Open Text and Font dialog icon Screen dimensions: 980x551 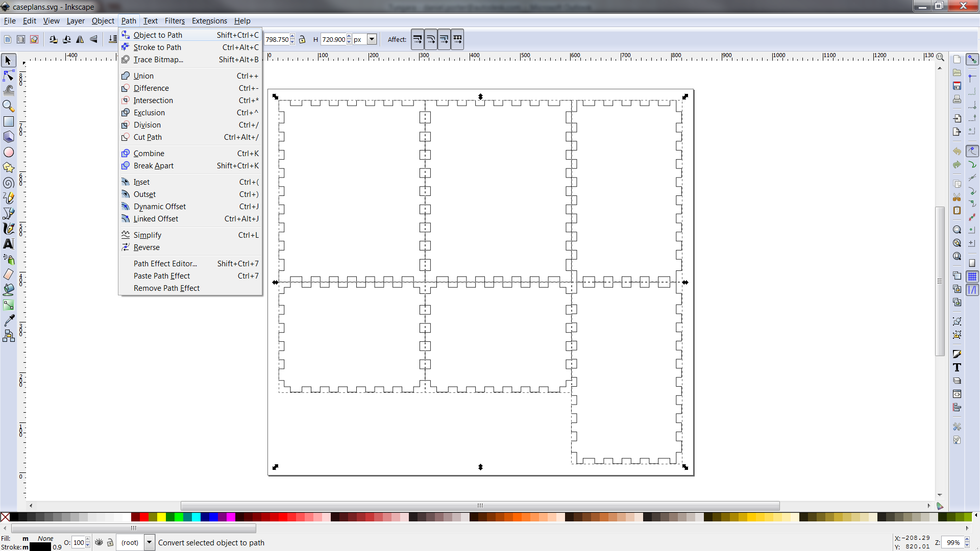(x=957, y=367)
